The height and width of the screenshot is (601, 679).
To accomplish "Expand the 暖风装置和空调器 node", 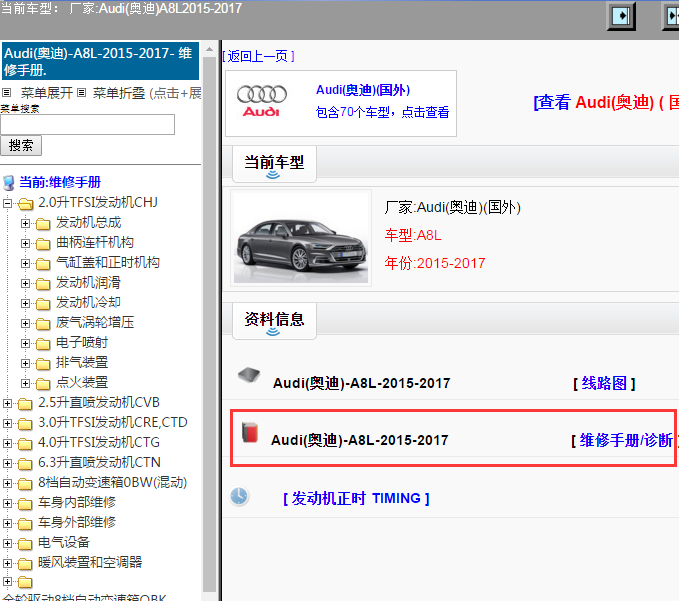I will point(7,563).
